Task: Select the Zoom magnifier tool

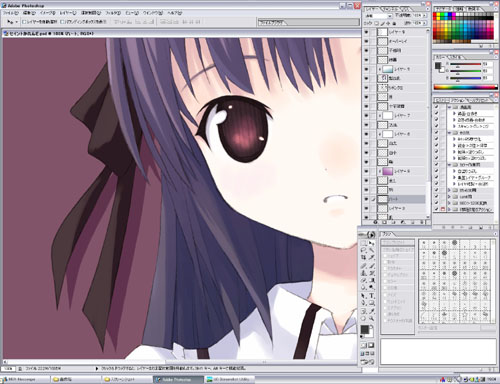Action: tap(372, 318)
